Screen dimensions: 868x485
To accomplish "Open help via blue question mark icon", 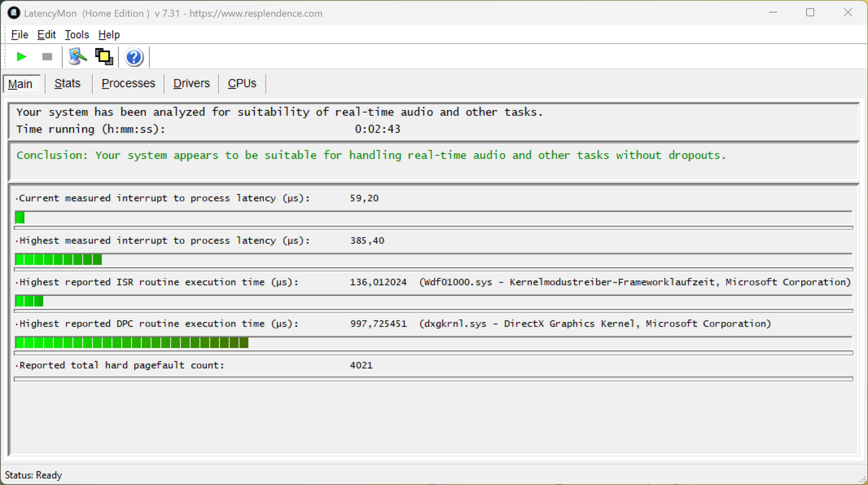I will pyautogui.click(x=134, y=57).
